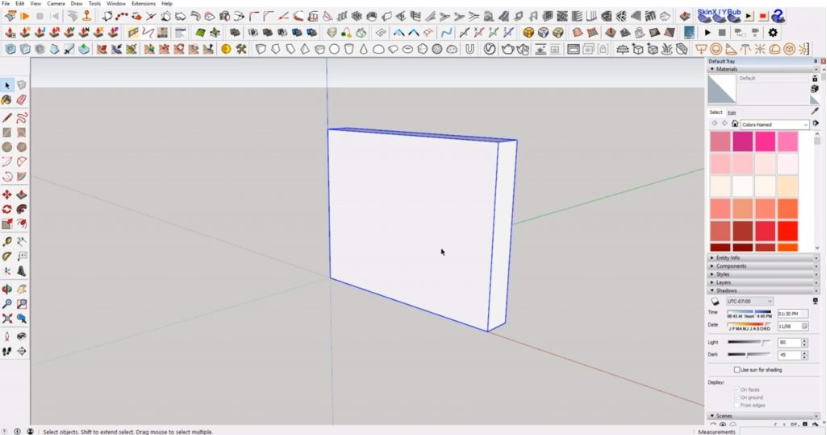Screen dimensions: 827x435
Task: Open the Edit menu
Action: click(20, 3)
